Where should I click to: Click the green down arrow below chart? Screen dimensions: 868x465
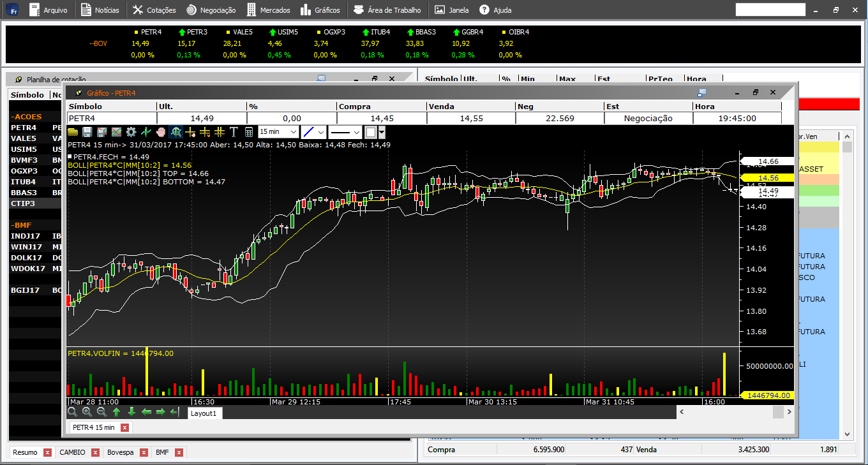pos(131,412)
